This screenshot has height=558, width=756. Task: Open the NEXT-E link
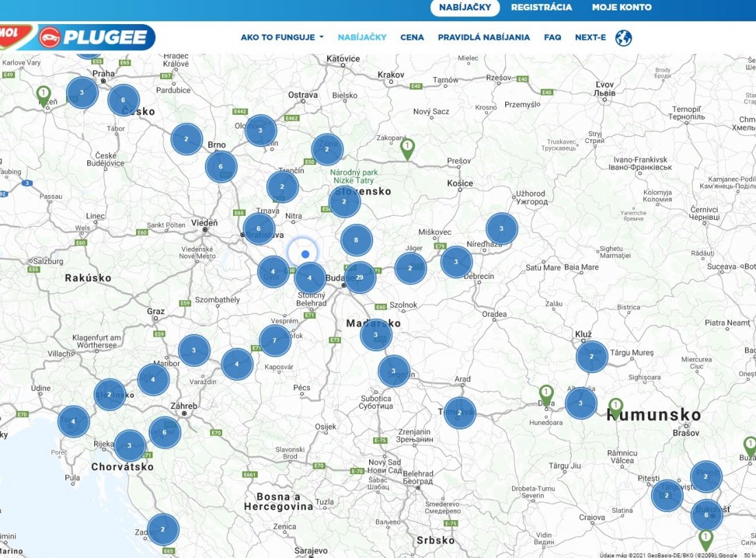coord(590,38)
